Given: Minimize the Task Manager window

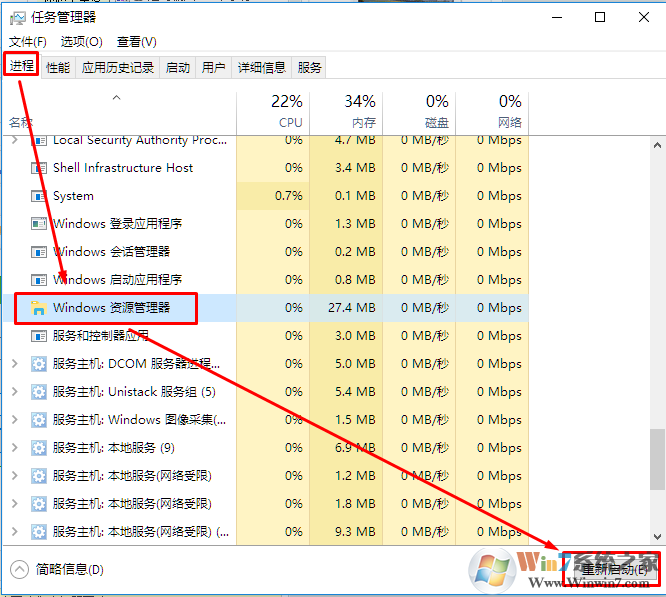Looking at the screenshot, I should [557, 17].
